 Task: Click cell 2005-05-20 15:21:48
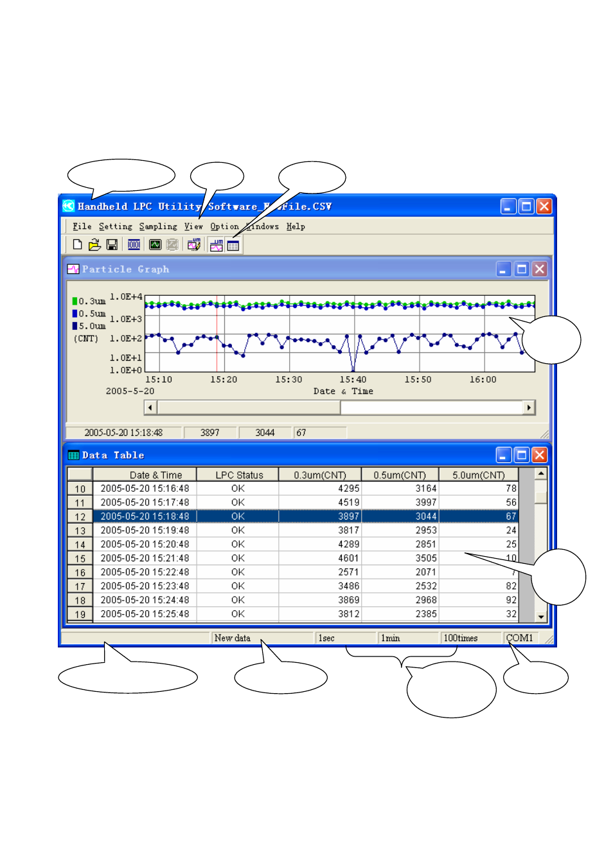(x=145, y=558)
